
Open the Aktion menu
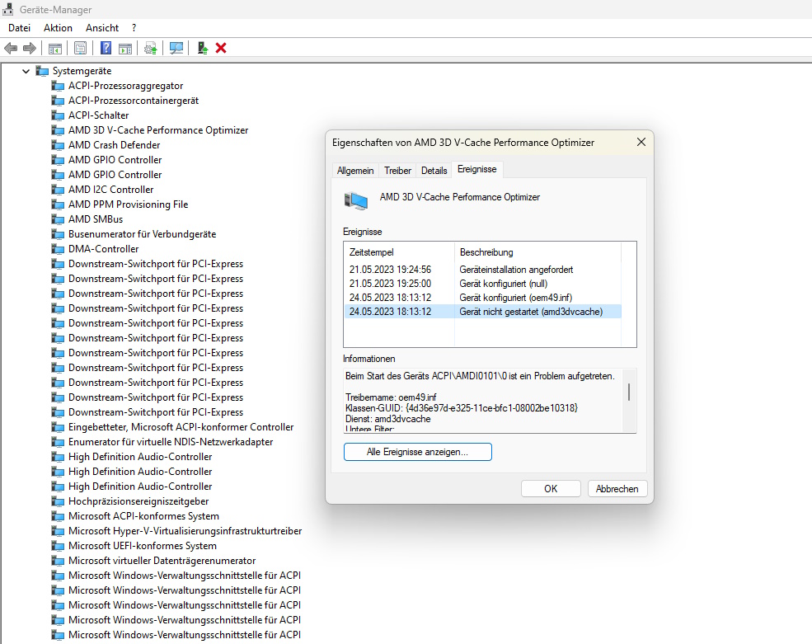pos(58,28)
